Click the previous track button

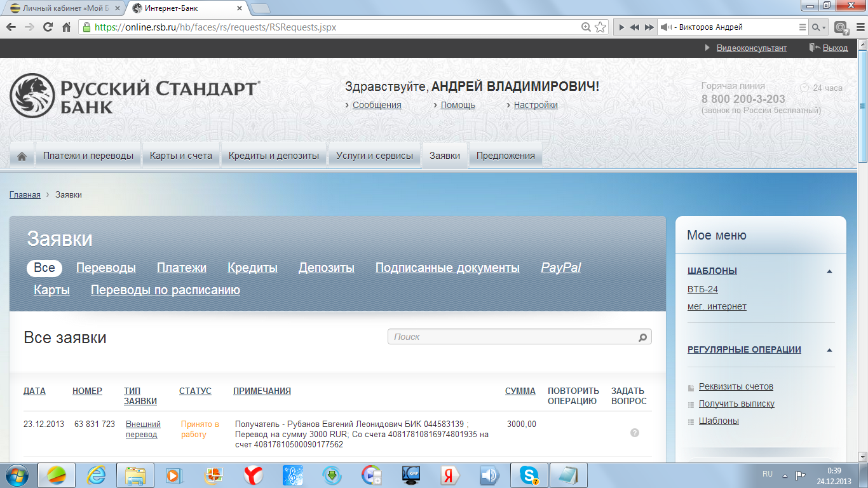tap(634, 27)
